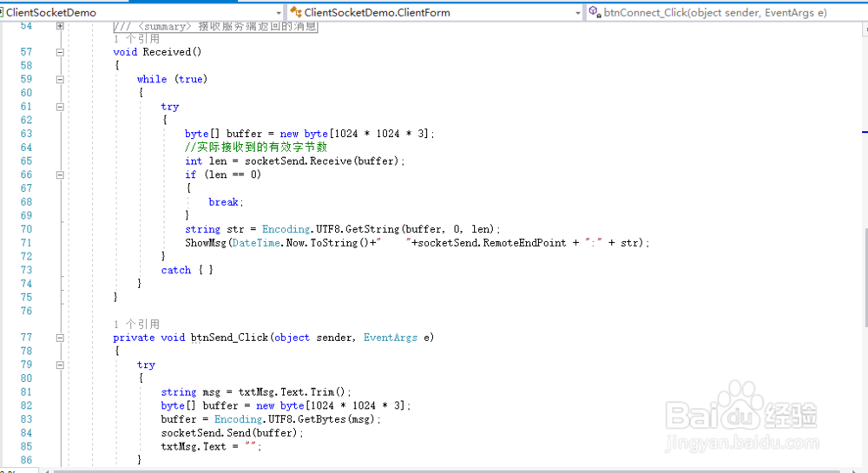Collapse the try block at line 79
Screen dimensions: 868x473
pos(60,365)
